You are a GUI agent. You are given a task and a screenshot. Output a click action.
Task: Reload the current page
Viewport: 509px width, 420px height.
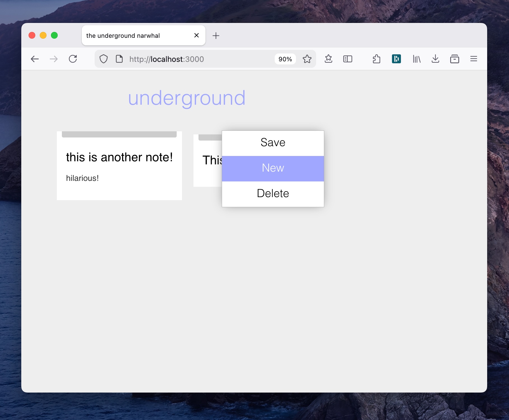click(x=73, y=59)
